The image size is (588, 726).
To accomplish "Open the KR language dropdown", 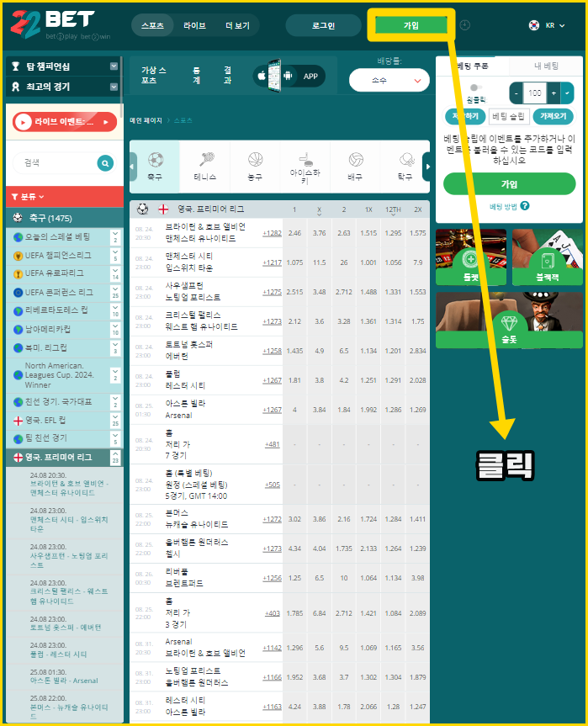I will pos(555,25).
